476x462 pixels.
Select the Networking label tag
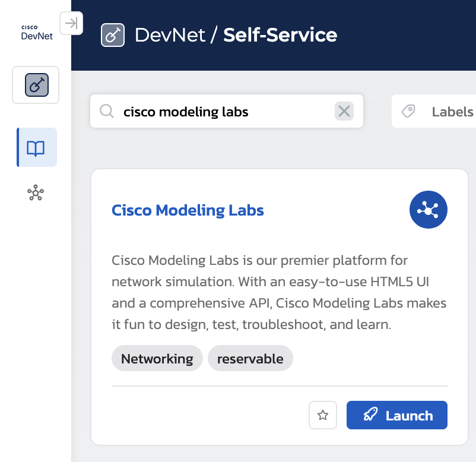coord(157,359)
